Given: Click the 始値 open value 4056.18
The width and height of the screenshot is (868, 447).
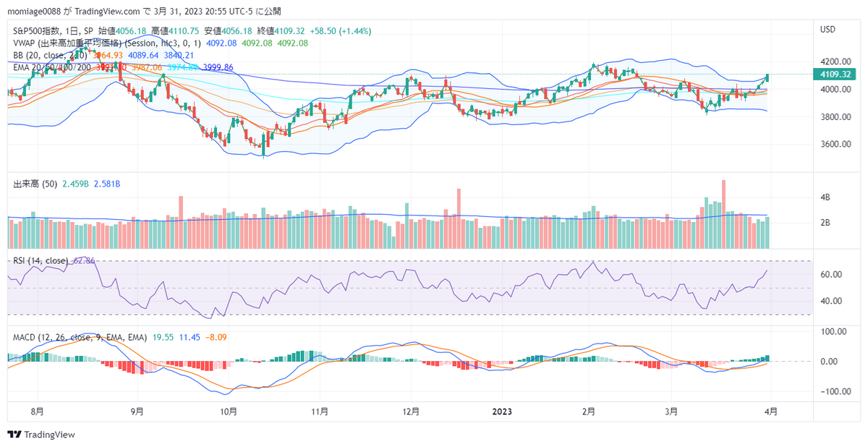Looking at the screenshot, I should [x=132, y=31].
